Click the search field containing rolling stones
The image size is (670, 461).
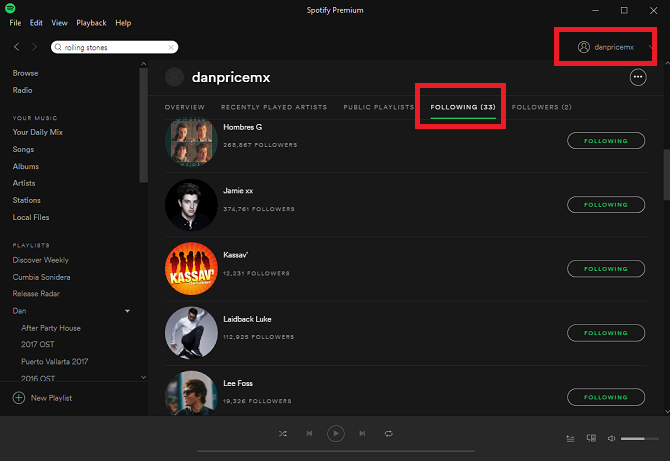114,47
